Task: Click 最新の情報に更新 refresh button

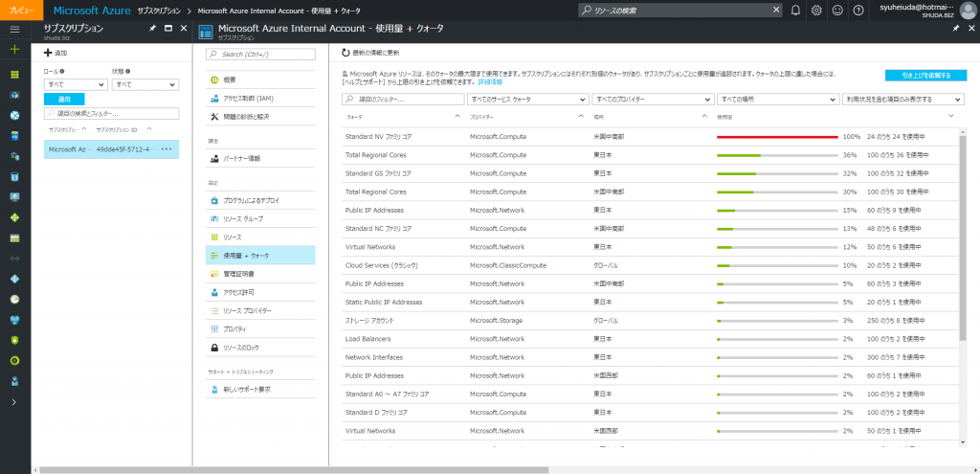Action: click(370, 54)
